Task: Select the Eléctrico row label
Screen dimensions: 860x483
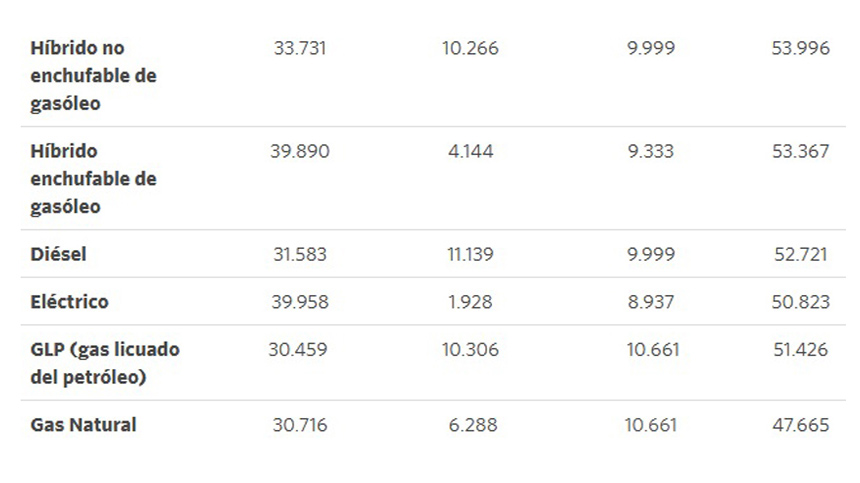Action: pyautogui.click(x=70, y=302)
